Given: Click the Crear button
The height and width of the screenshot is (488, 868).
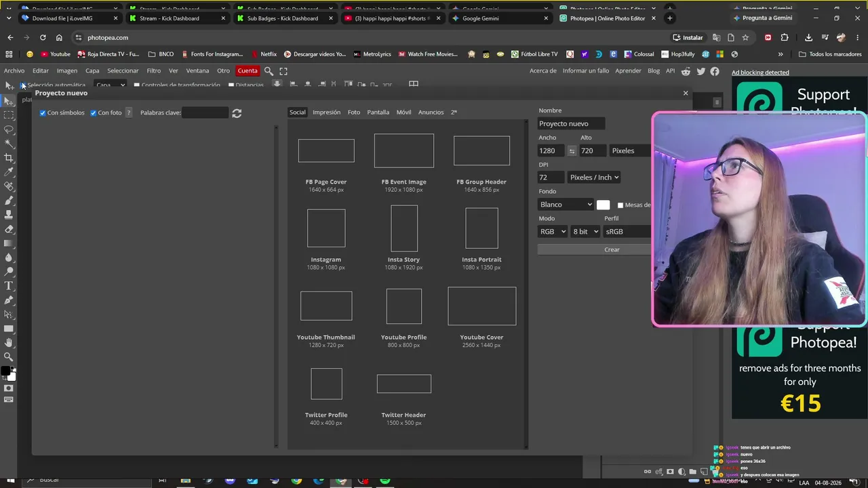Looking at the screenshot, I should (x=612, y=249).
